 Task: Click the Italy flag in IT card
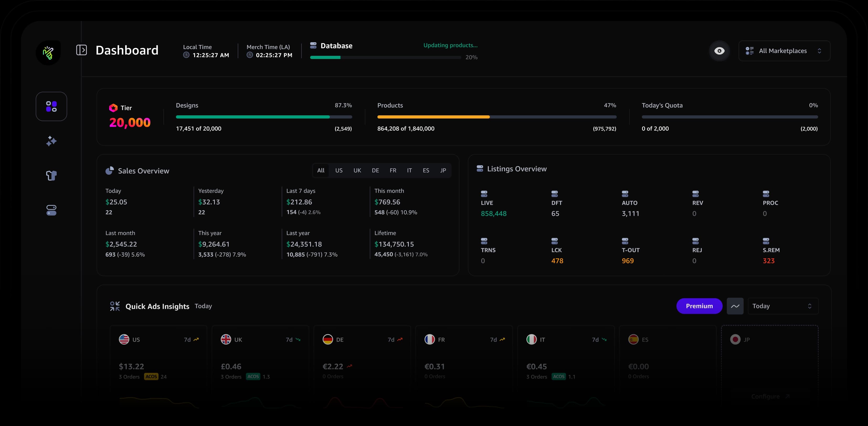(x=532, y=339)
